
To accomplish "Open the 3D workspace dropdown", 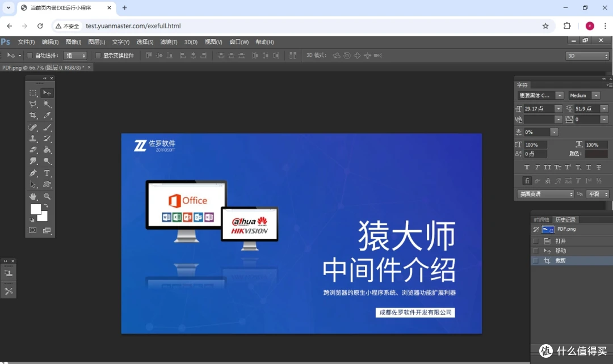I will pyautogui.click(x=587, y=56).
